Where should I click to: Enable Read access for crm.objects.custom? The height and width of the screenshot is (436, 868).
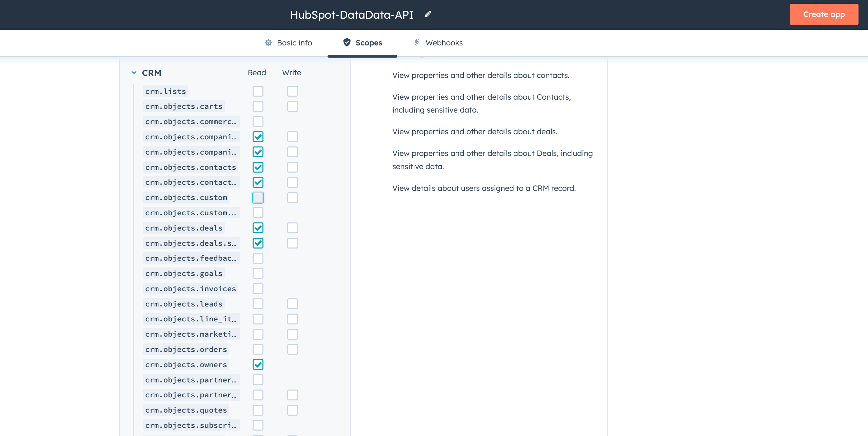click(x=258, y=197)
